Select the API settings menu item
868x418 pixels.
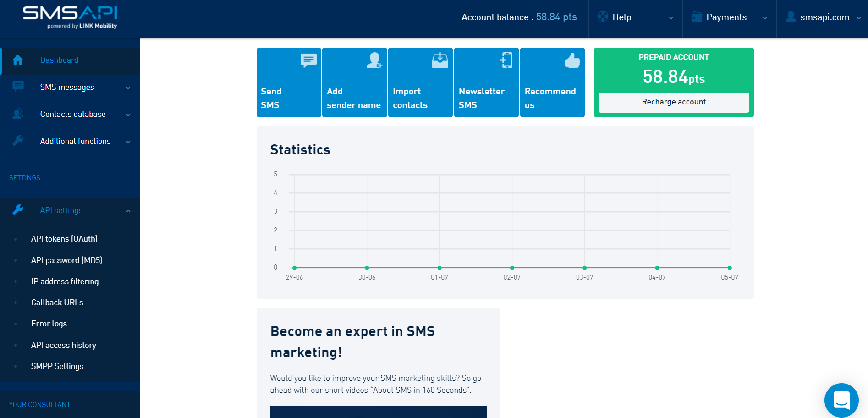coord(70,210)
